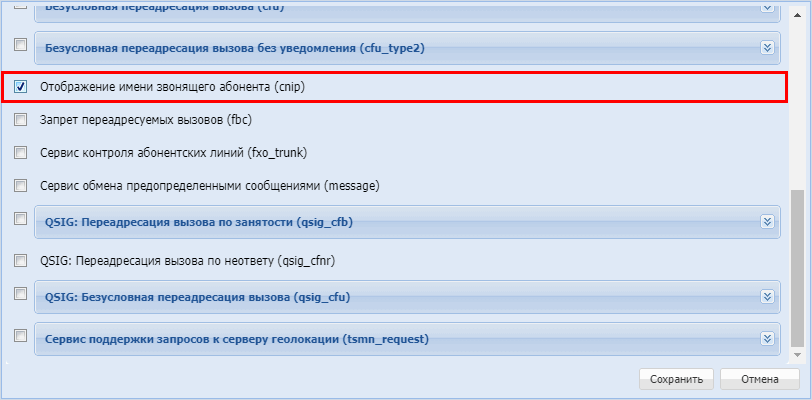The image size is (812, 400).
Task: Tick the qsig_cfb checkbox
Action: 20,218
